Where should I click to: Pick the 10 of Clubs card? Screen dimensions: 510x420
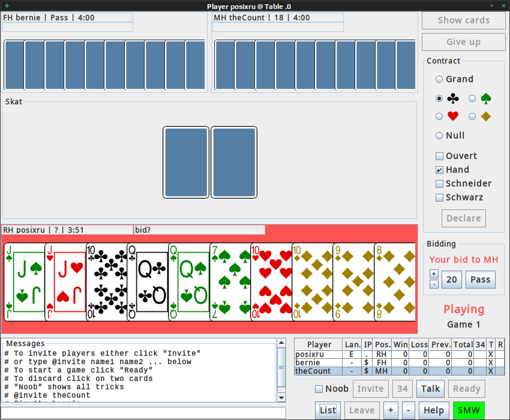106,282
